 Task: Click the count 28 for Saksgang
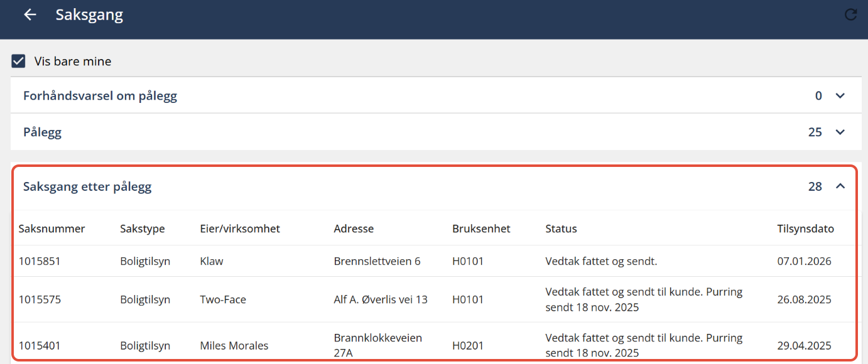tap(815, 186)
